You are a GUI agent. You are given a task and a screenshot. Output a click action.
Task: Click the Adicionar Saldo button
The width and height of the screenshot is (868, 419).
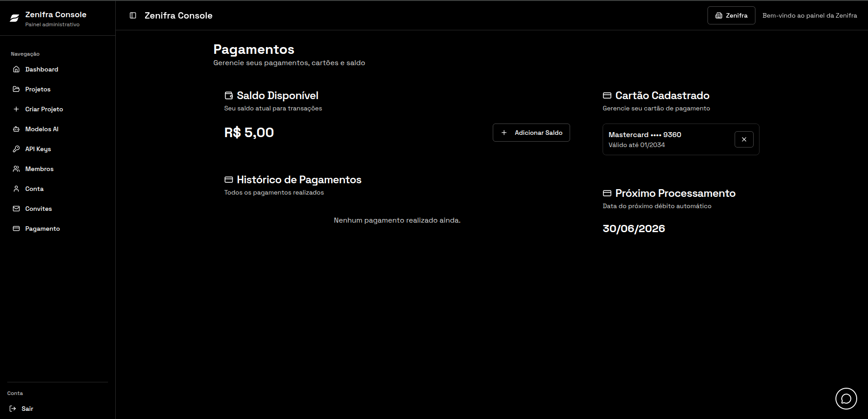[x=531, y=133]
